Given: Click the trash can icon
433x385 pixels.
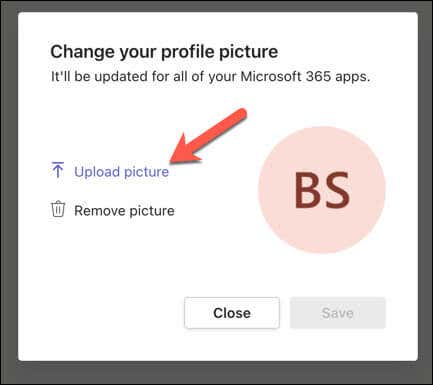Looking at the screenshot, I should coord(58,209).
